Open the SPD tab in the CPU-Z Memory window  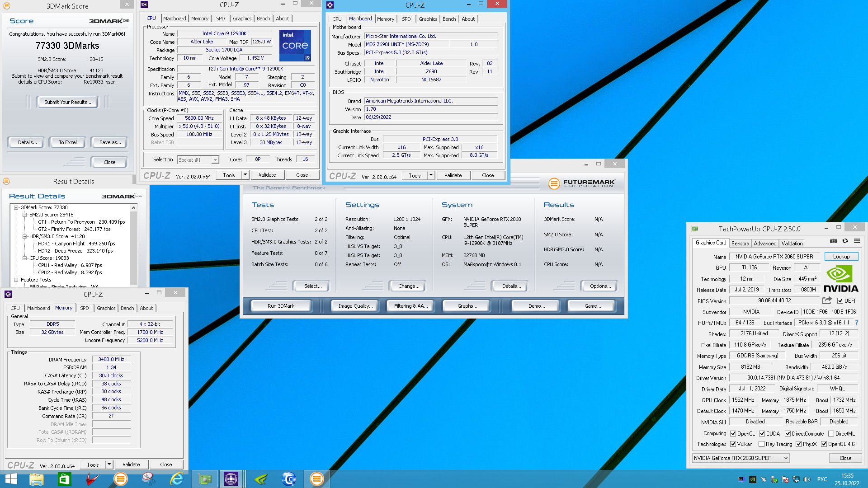tap(85, 308)
